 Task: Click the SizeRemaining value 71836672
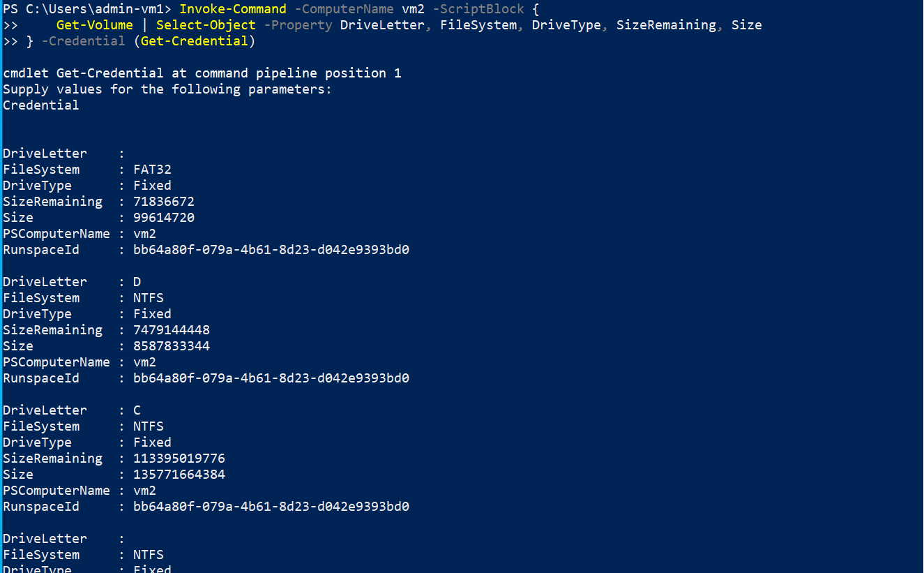coord(164,202)
